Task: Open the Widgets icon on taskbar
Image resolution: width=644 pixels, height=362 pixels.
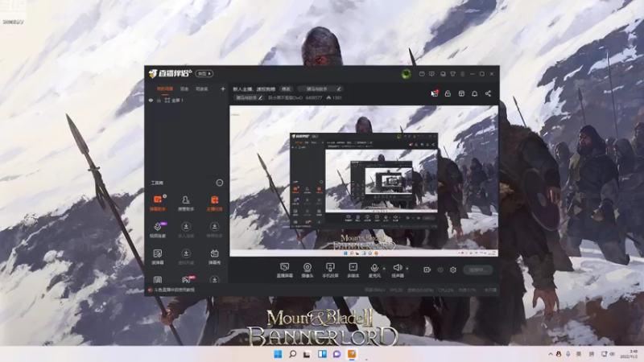Action: pos(322,354)
